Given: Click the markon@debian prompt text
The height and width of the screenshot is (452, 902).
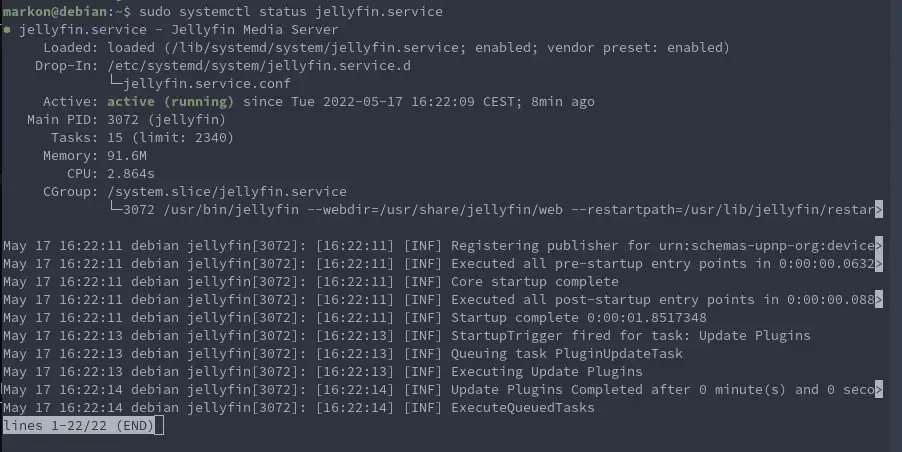Looking at the screenshot, I should [x=55, y=12].
